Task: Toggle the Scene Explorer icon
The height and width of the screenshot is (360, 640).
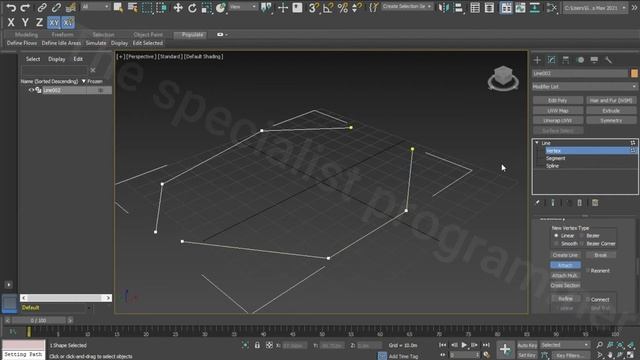Action: pos(475,7)
